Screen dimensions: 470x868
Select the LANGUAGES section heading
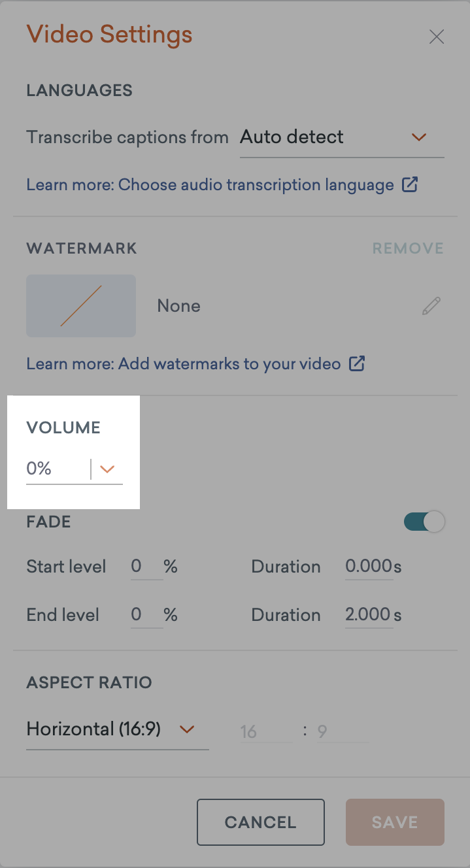(79, 91)
